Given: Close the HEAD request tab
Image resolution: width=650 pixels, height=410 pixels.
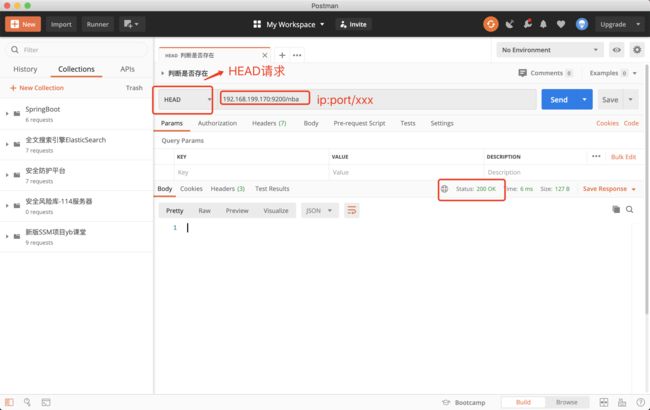Looking at the screenshot, I should [x=264, y=55].
